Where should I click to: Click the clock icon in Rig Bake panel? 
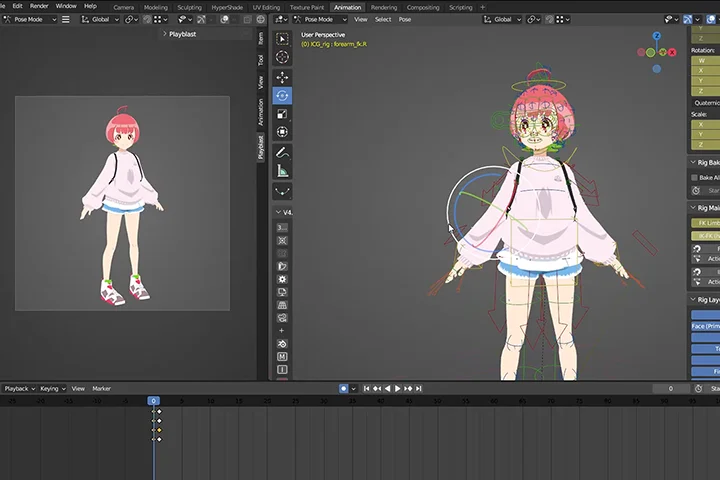click(x=696, y=190)
